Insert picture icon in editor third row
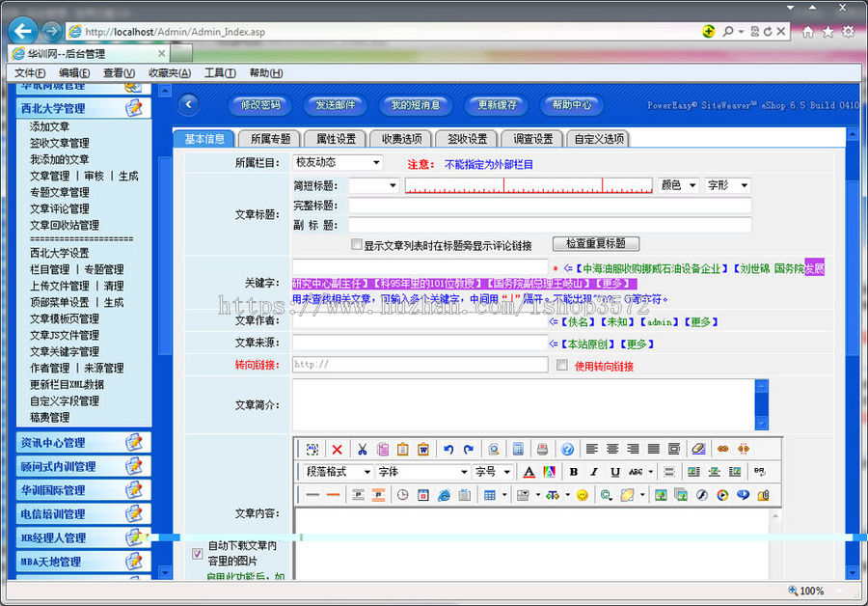868x606 pixels. pos(661,495)
